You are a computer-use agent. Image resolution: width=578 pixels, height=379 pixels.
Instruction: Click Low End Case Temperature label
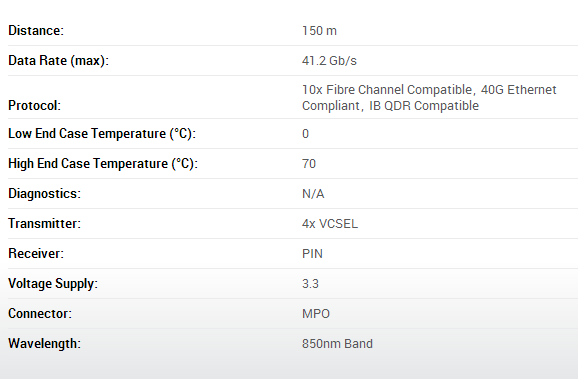(x=102, y=133)
